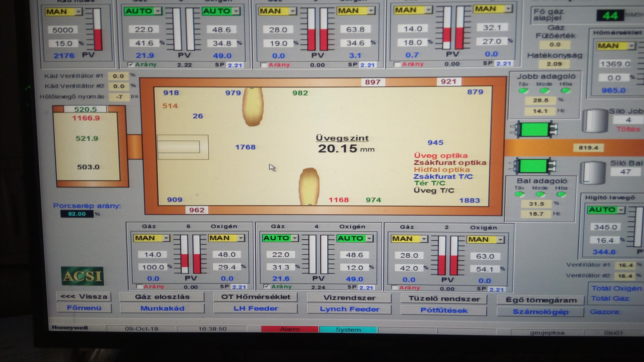Click the Siló Bal tank icon
This screenshot has height=362, width=644.
click(592, 172)
